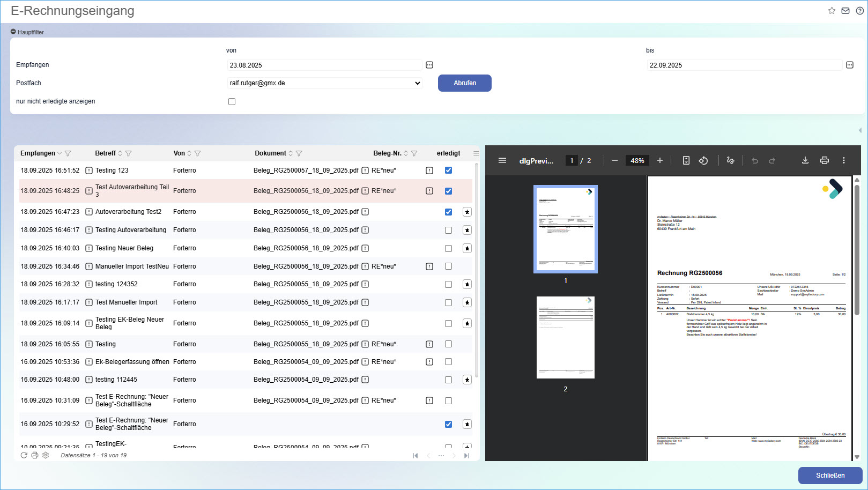Open calendar picker for the 'von' date

[x=429, y=65]
